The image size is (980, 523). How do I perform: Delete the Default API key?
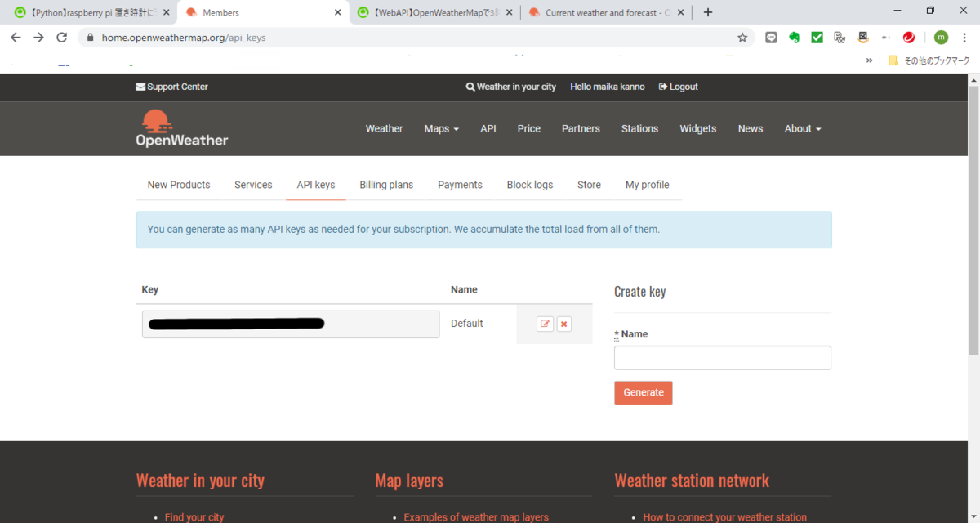coord(563,324)
